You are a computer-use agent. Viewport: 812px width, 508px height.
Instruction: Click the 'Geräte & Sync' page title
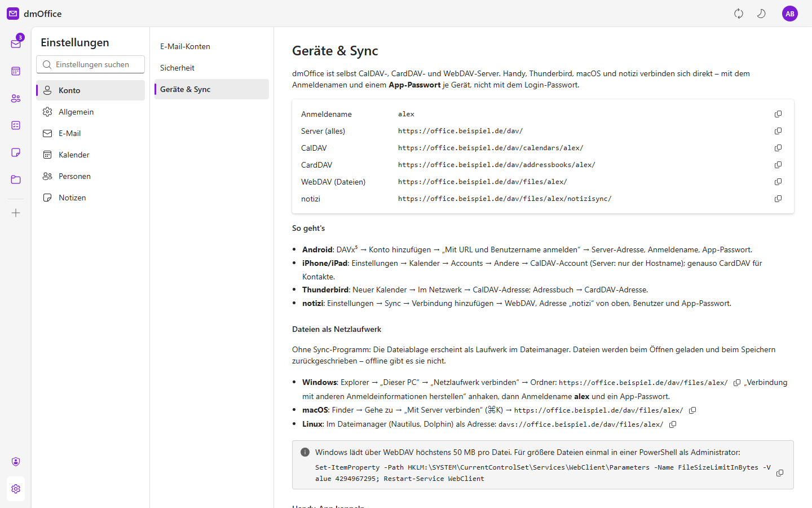click(x=335, y=51)
